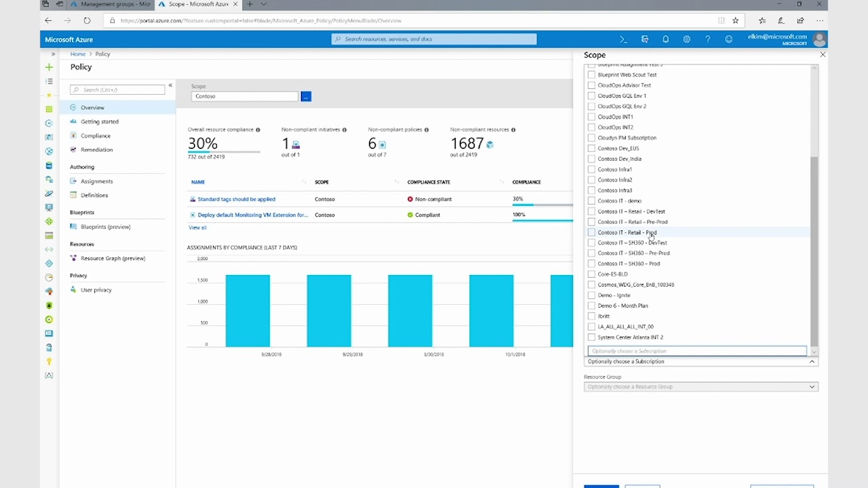The height and width of the screenshot is (488, 868).
Task: Open directory and subscription filter icon
Action: coord(644,39)
